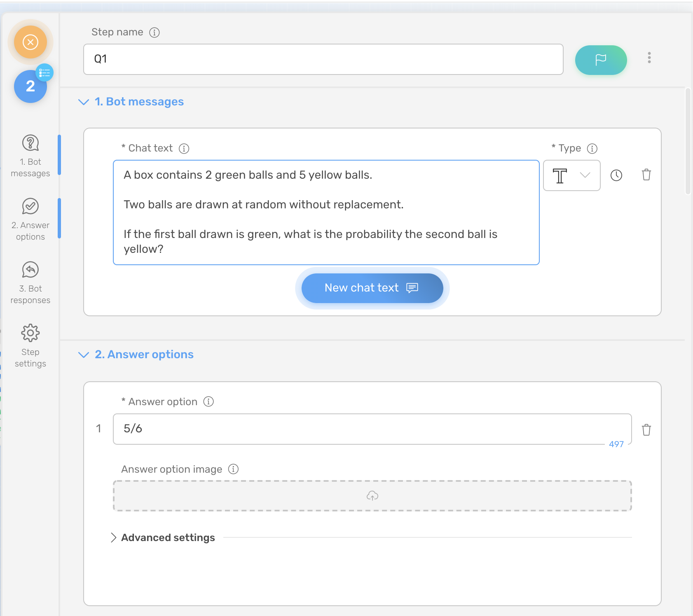Delete the chat text using the trash icon
The width and height of the screenshot is (693, 616).
(646, 175)
